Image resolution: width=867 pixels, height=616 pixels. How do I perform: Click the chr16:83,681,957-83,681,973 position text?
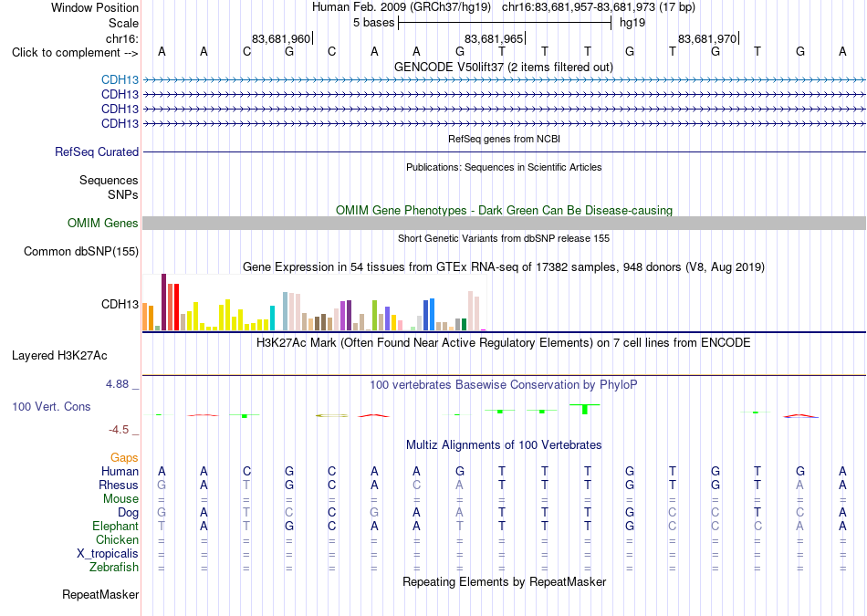(x=599, y=7)
